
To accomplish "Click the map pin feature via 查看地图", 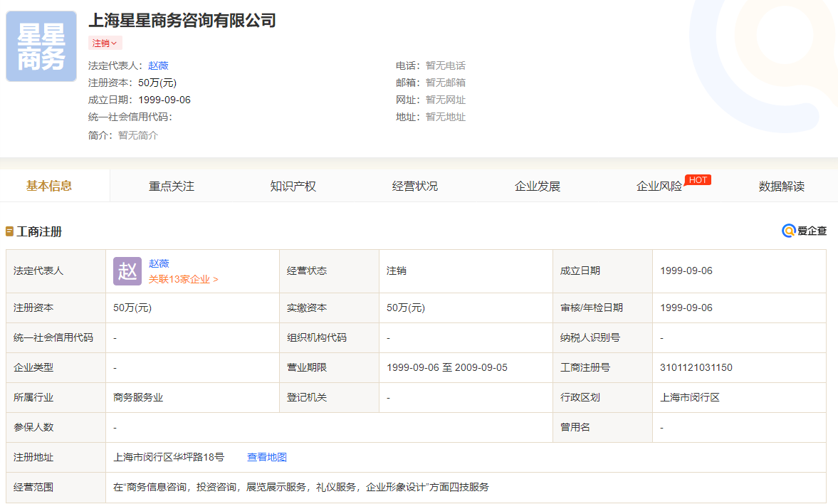I will coord(268,456).
